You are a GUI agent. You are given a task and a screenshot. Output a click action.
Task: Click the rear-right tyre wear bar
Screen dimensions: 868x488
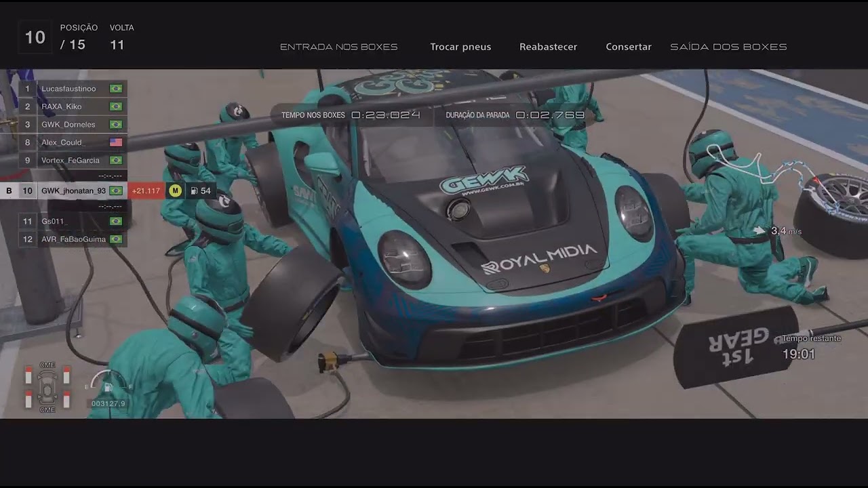tap(66, 400)
